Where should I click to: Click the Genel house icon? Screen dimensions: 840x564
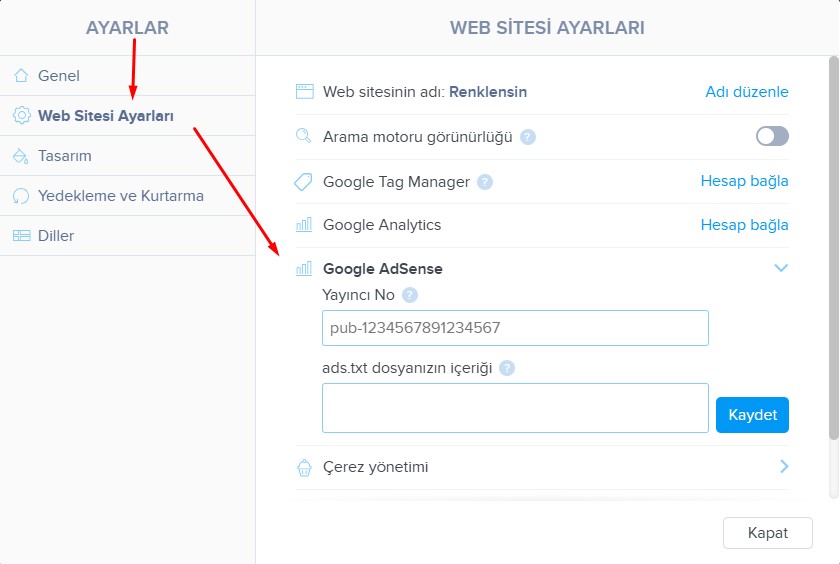tap(20, 76)
